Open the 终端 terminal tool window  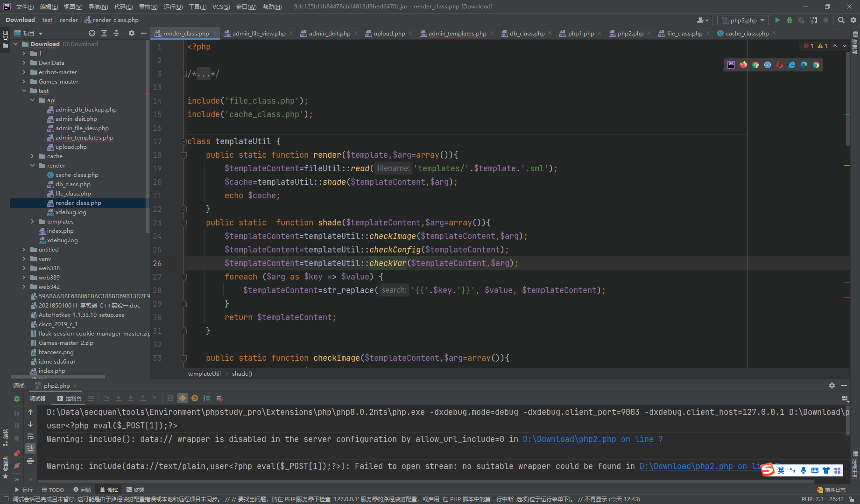coord(135,490)
